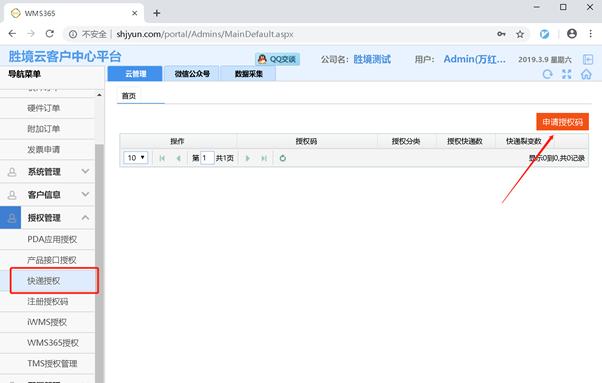This screenshot has width=602, height=383.
Task: Sort by the 授权分类 column header
Action: [406, 141]
